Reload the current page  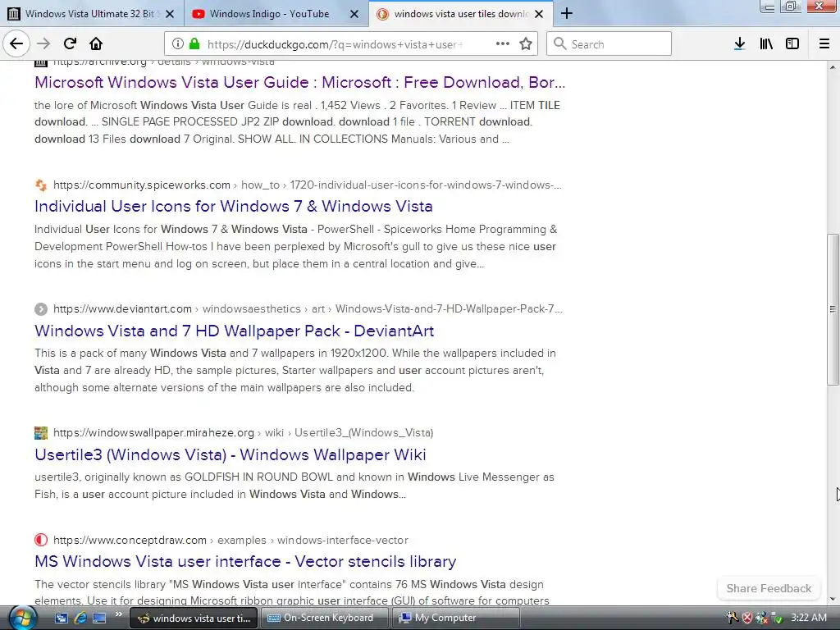pos(70,43)
